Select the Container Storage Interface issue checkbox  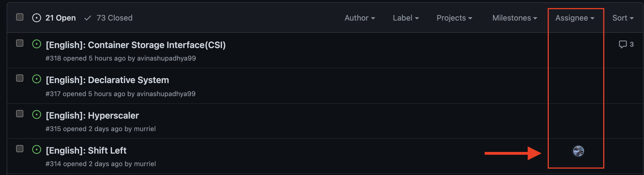20,43
